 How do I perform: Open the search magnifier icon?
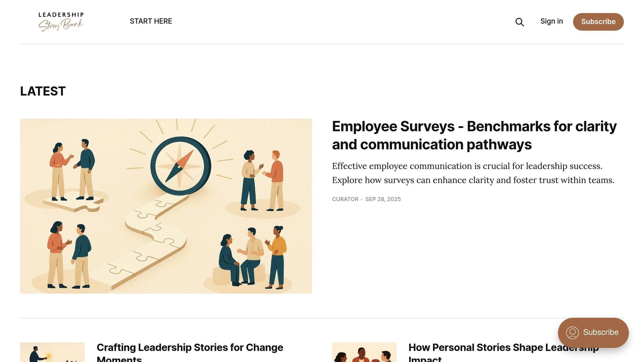[x=519, y=22]
